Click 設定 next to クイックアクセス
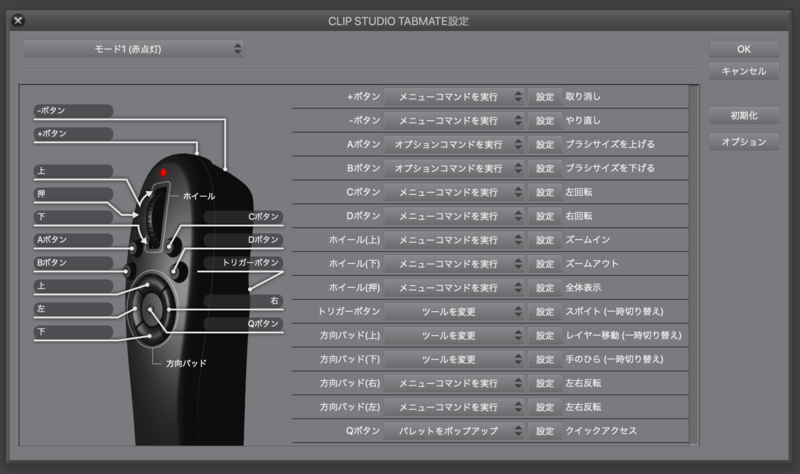Image resolution: width=800 pixels, height=474 pixels. 544,431
